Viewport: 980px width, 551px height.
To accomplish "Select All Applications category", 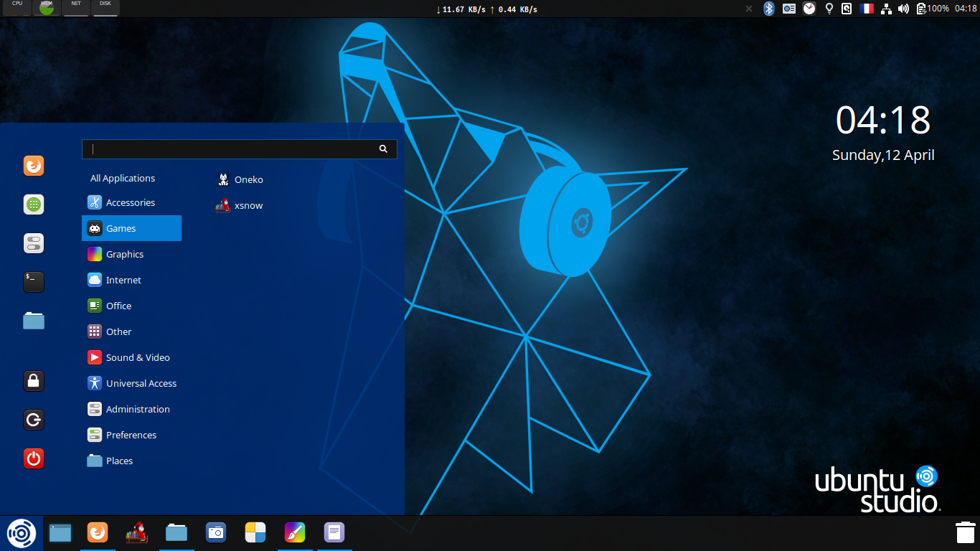I will 123,178.
